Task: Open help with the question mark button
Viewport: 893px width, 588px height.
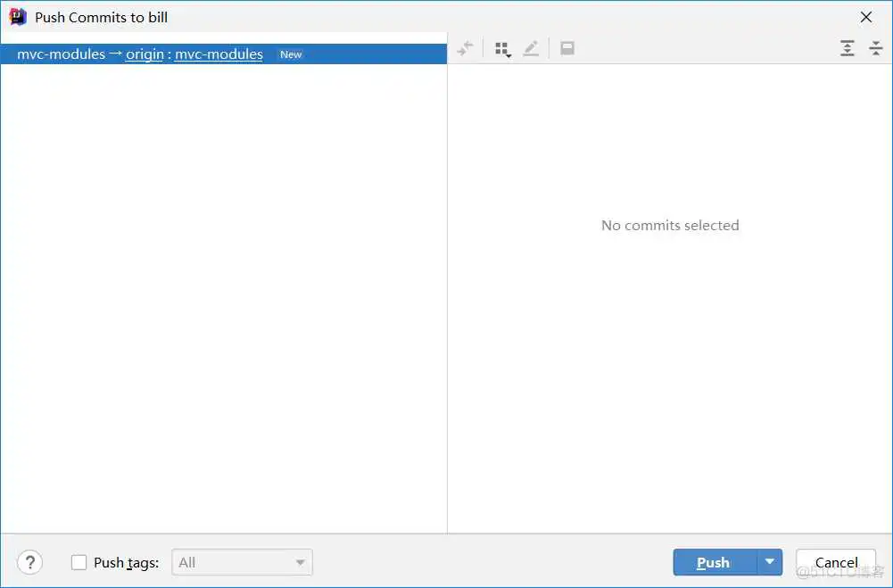Action: point(30,562)
